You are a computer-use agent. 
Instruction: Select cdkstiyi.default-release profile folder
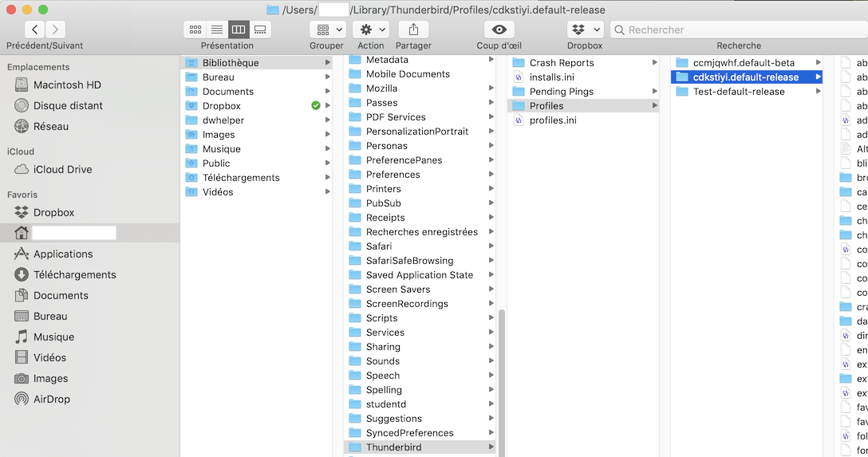click(x=747, y=77)
